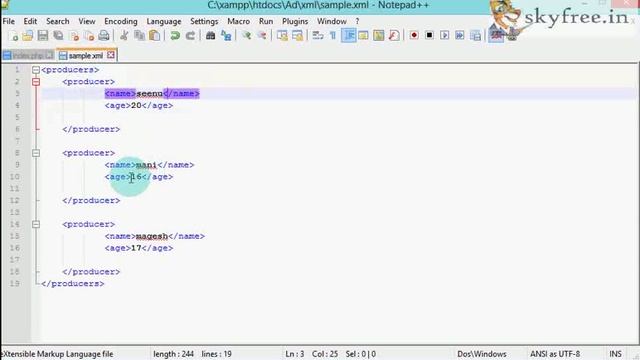
Task: Open the Run menu
Action: coord(266,21)
